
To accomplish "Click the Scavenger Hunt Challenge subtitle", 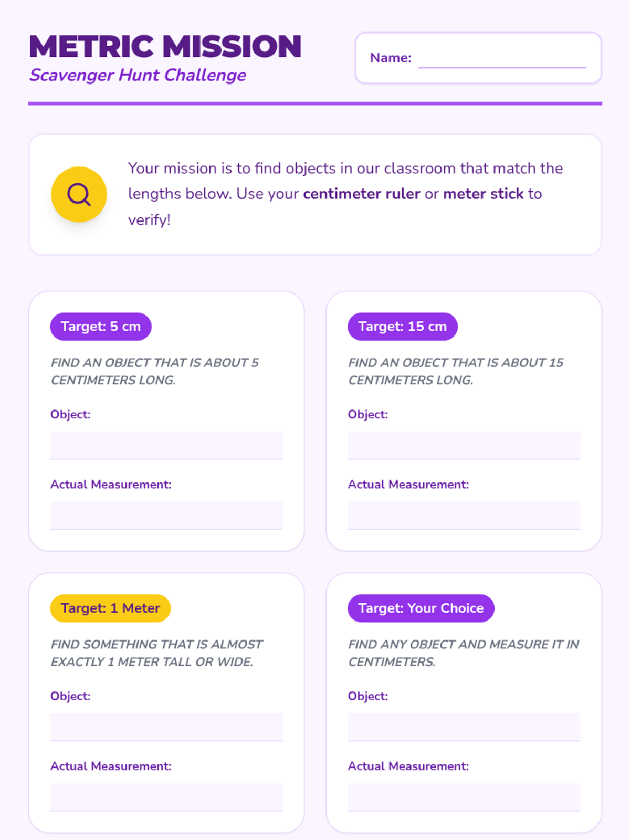I will [x=138, y=75].
